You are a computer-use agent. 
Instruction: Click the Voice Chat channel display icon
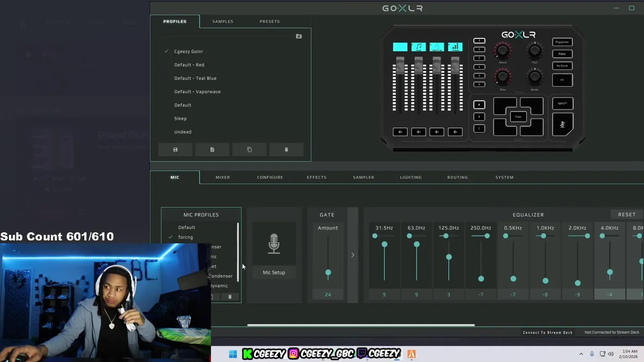click(437, 47)
